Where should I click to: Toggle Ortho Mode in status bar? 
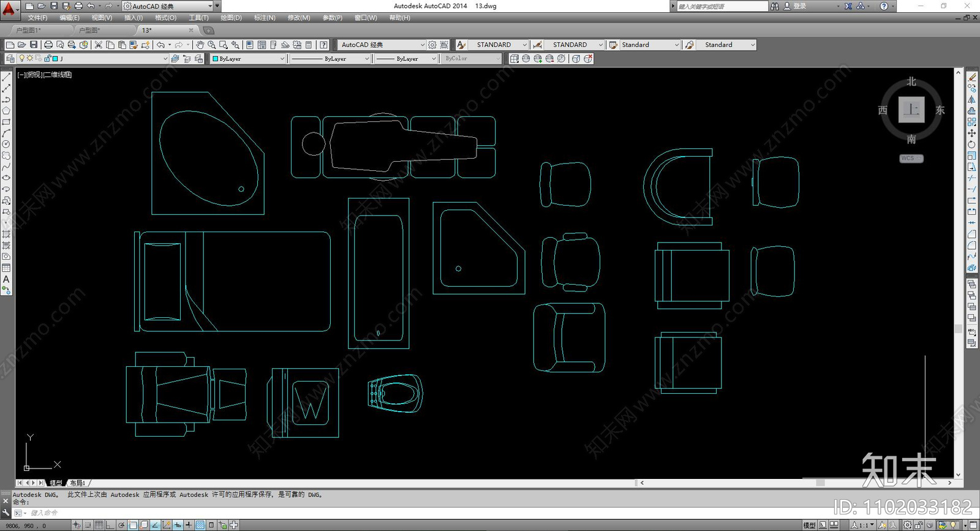point(110,525)
